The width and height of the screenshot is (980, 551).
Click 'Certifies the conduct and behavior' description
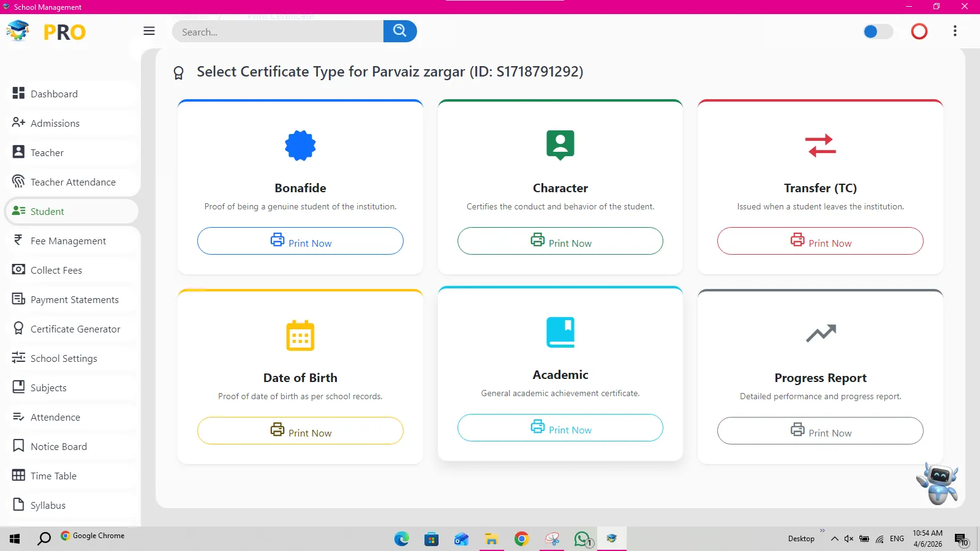560,207
